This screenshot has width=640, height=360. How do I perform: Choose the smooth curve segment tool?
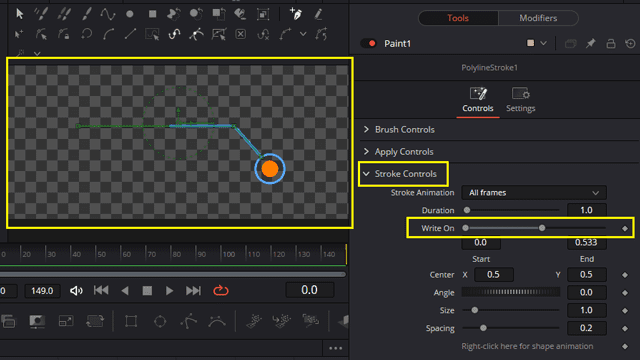tap(108, 34)
